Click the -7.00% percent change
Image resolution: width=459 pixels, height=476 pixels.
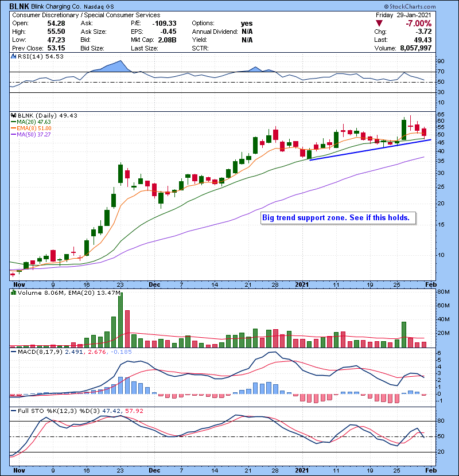coord(419,24)
